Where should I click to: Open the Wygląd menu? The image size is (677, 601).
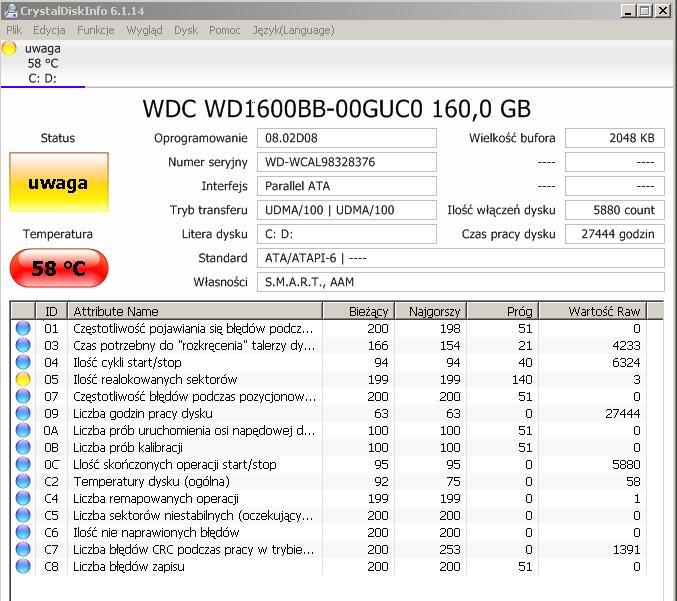point(144,30)
